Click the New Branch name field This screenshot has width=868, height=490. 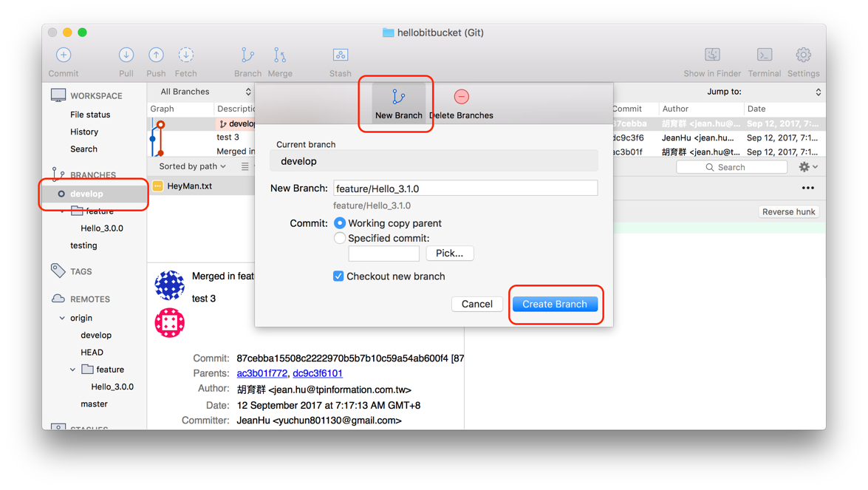(465, 188)
